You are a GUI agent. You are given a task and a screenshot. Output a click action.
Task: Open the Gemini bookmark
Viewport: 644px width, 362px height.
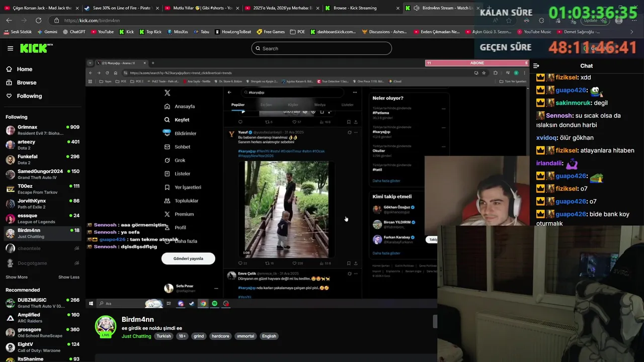click(x=47, y=32)
